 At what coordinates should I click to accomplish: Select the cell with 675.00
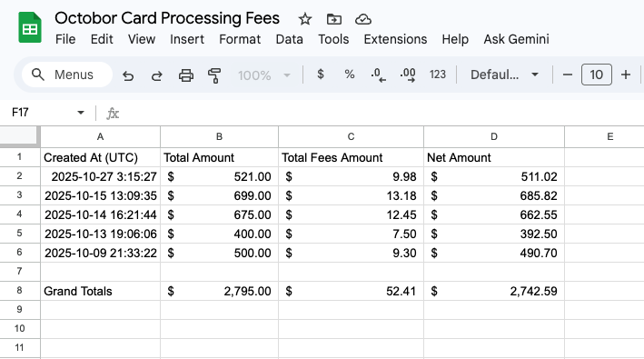coord(219,214)
